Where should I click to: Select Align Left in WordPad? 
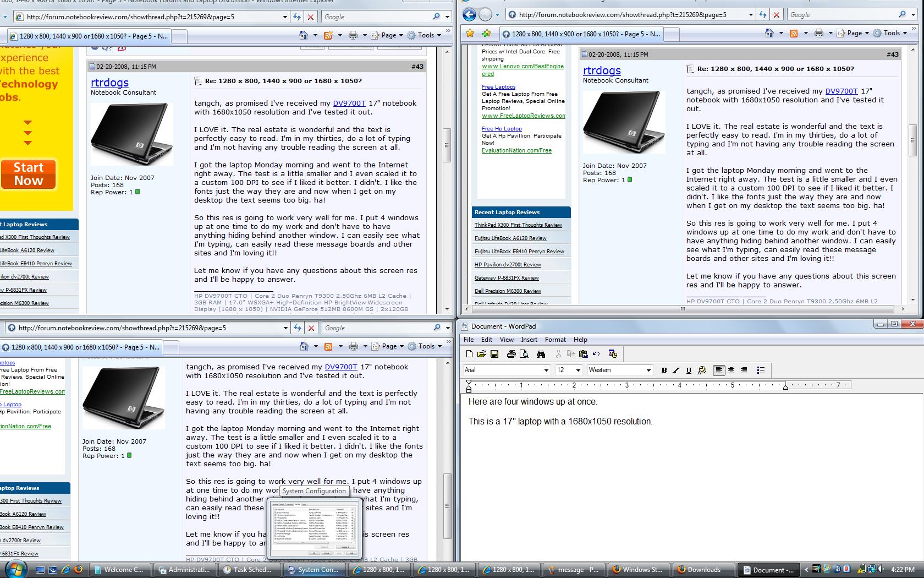719,370
